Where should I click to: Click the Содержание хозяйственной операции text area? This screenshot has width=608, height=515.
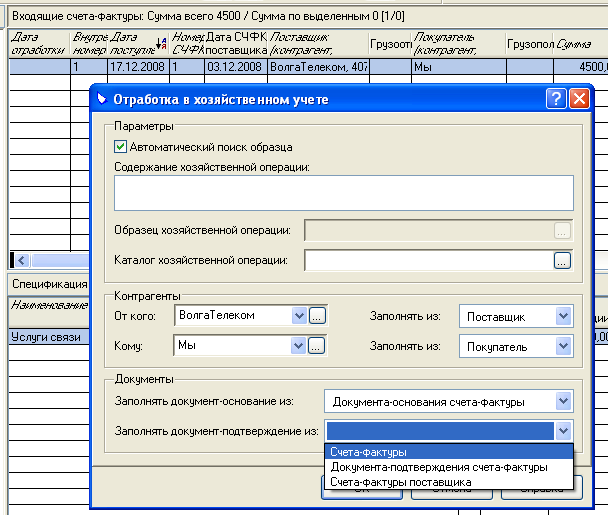(344, 193)
